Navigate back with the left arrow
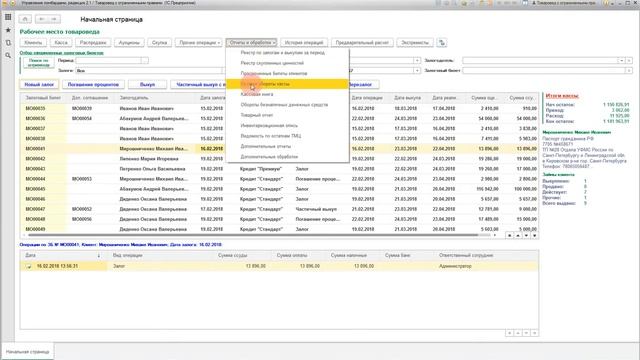 click(42, 19)
